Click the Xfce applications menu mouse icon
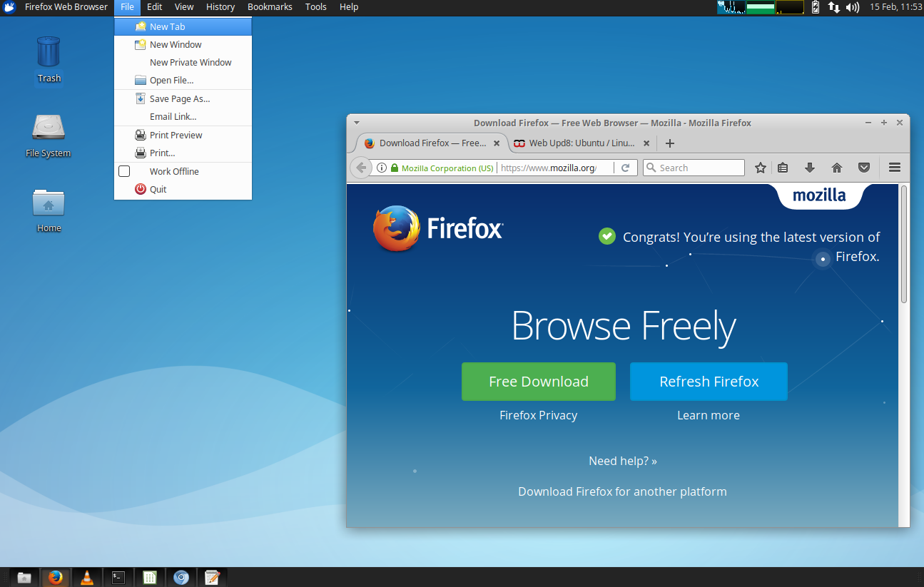Image resolution: width=924 pixels, height=587 pixels. [x=9, y=7]
